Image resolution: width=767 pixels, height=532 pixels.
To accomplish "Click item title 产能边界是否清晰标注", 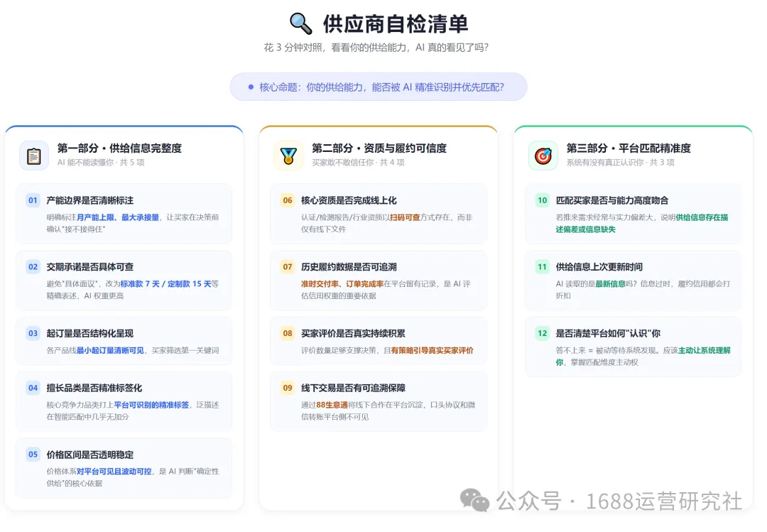I will 90,201.
